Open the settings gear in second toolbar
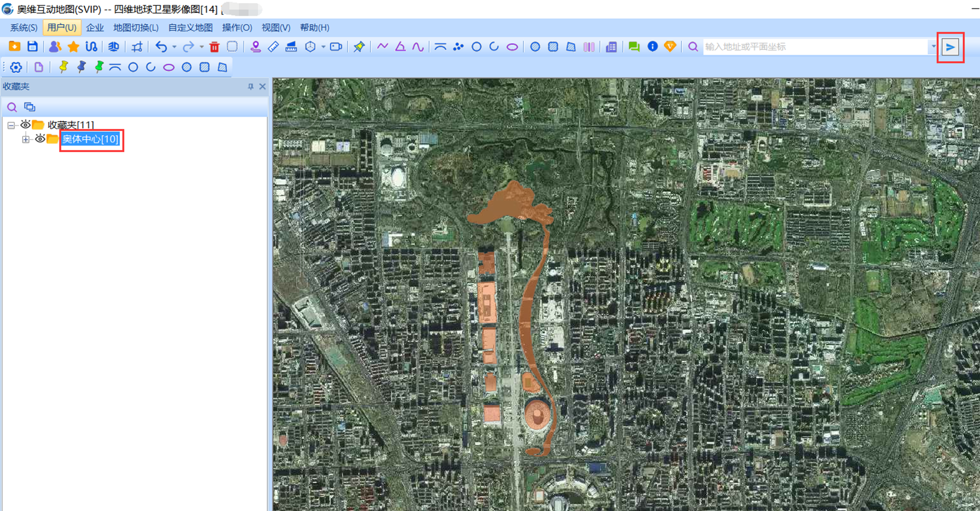 coord(16,67)
